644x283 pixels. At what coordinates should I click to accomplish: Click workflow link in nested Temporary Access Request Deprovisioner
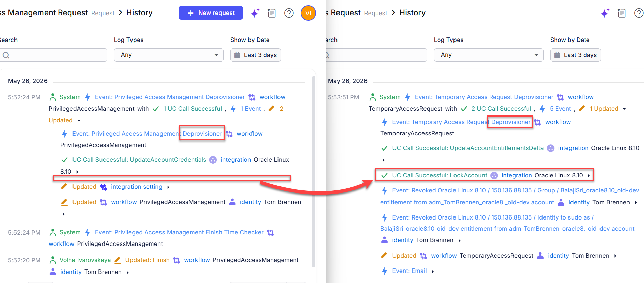coord(558,122)
